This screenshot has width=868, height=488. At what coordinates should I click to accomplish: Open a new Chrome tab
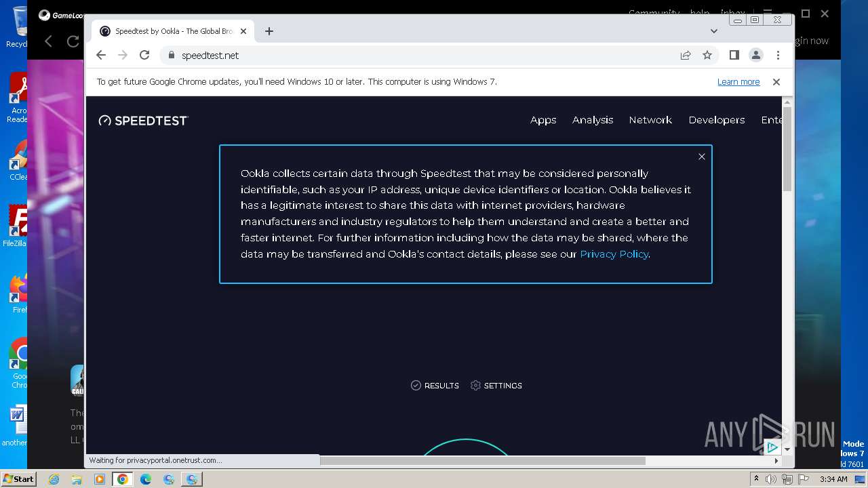[x=269, y=31]
